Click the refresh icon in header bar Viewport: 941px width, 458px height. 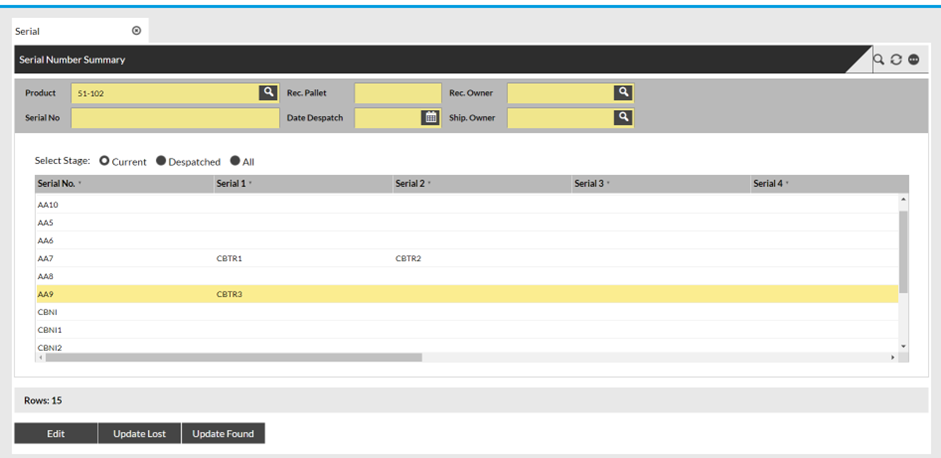[x=896, y=60]
